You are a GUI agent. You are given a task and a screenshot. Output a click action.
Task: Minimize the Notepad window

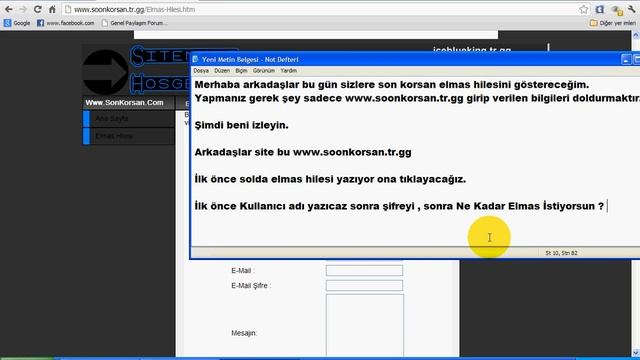(626, 59)
